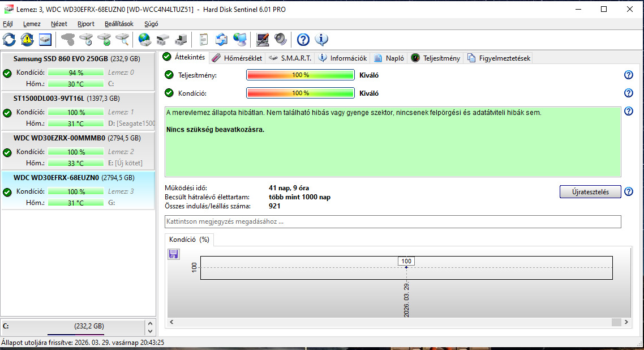Image resolution: width=644 pixels, height=350 pixels.
Task: Click the 'C: (232,2 GB)' partition row
Action: click(73, 326)
